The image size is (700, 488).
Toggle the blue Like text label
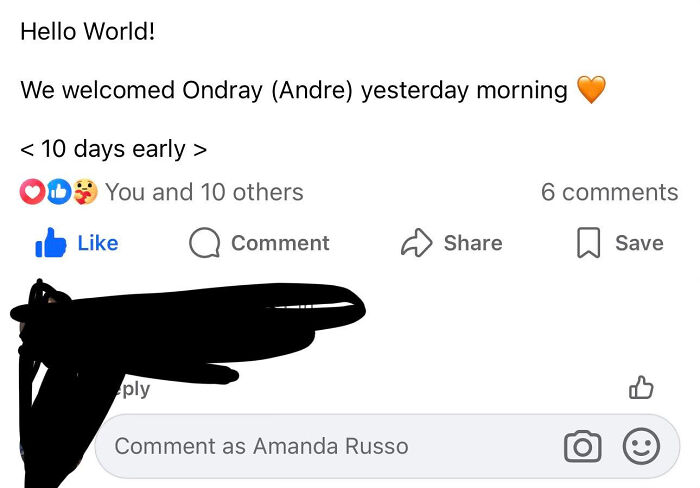click(98, 243)
